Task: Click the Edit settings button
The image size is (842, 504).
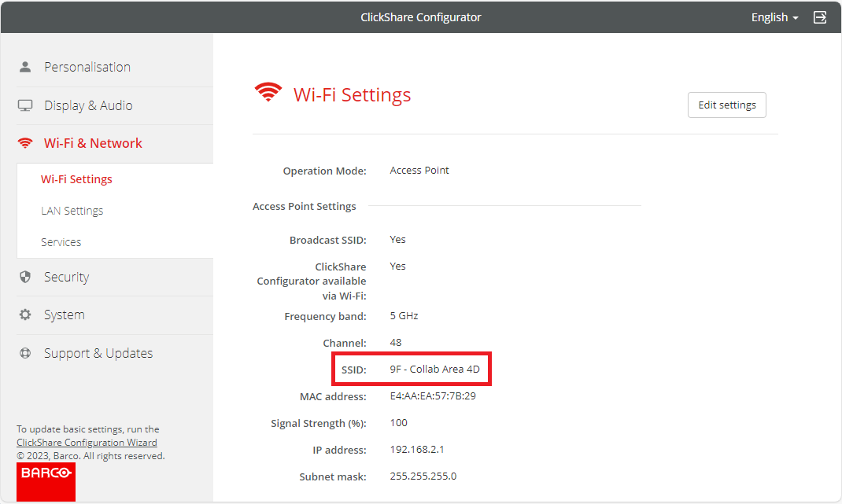Action: (x=726, y=105)
